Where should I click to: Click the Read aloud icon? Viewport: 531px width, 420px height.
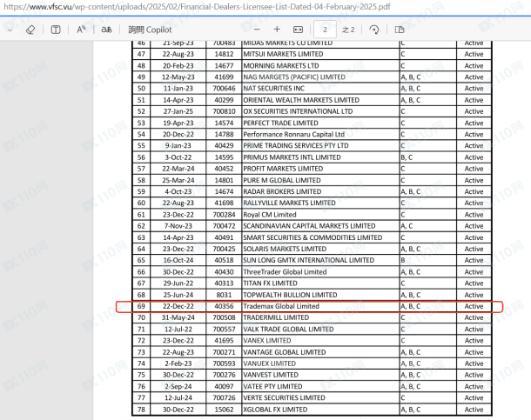pos(81,30)
